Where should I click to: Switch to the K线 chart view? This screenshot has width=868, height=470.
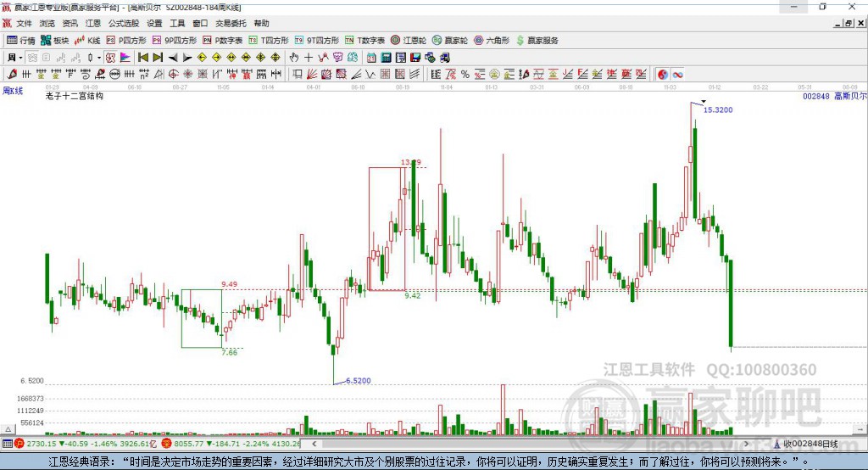click(x=87, y=41)
